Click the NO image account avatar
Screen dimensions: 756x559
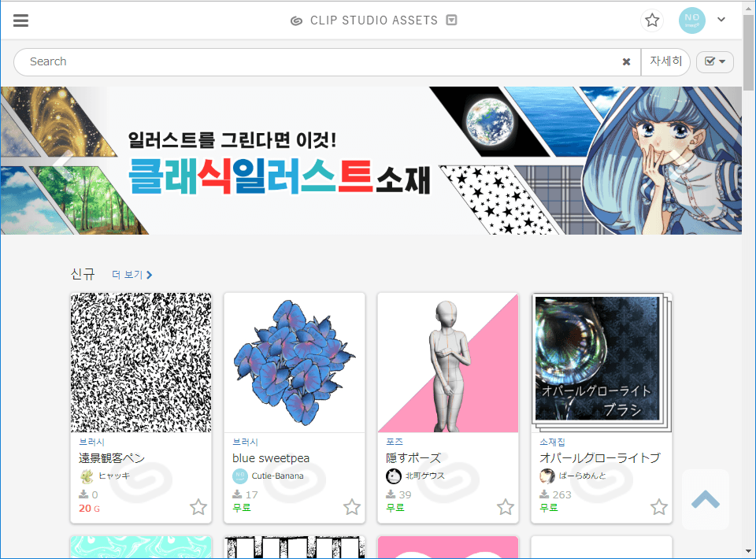point(691,20)
